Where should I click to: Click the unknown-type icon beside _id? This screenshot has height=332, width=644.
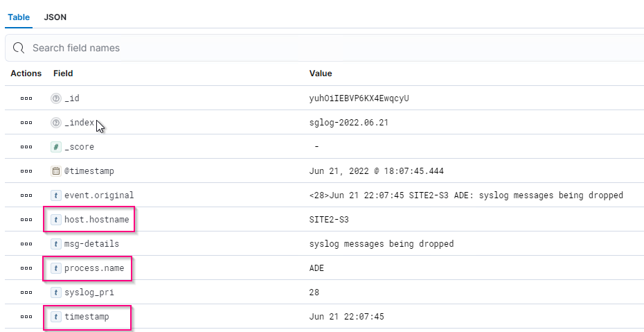(56, 98)
